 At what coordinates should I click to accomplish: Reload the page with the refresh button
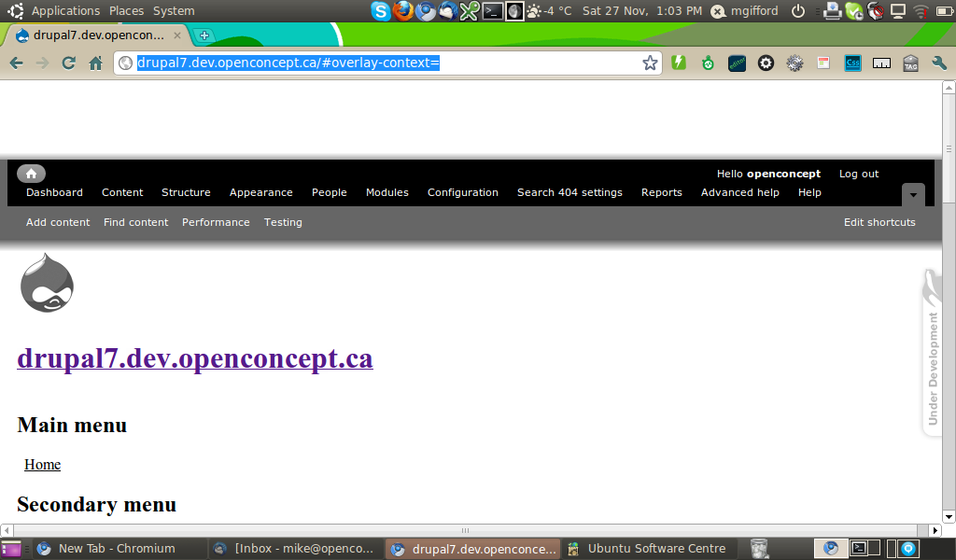[69, 63]
